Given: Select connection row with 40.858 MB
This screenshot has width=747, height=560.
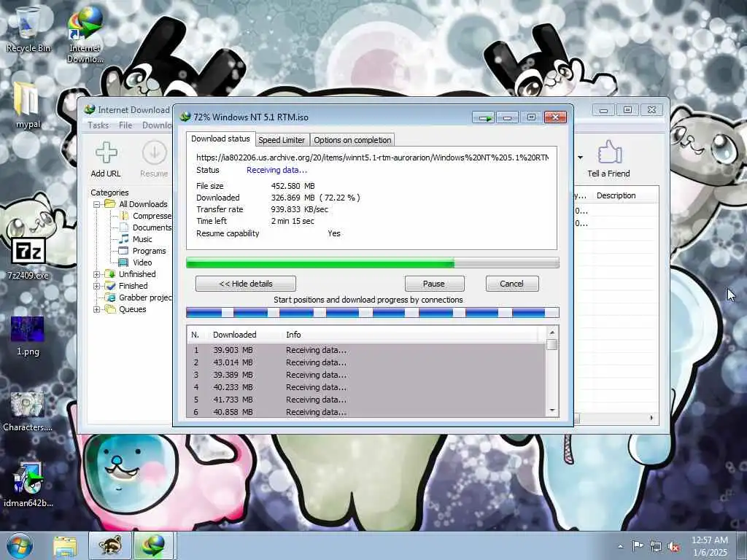Looking at the screenshot, I should point(366,412).
